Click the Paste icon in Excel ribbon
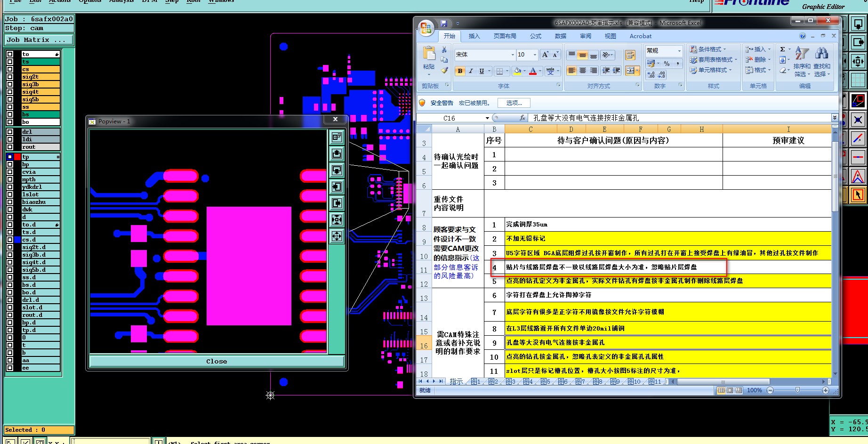 429,54
